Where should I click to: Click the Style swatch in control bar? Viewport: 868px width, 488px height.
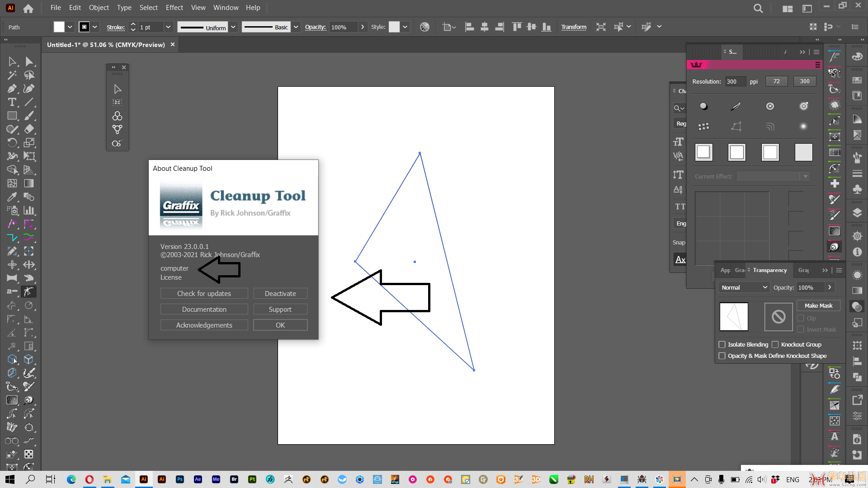click(x=394, y=27)
